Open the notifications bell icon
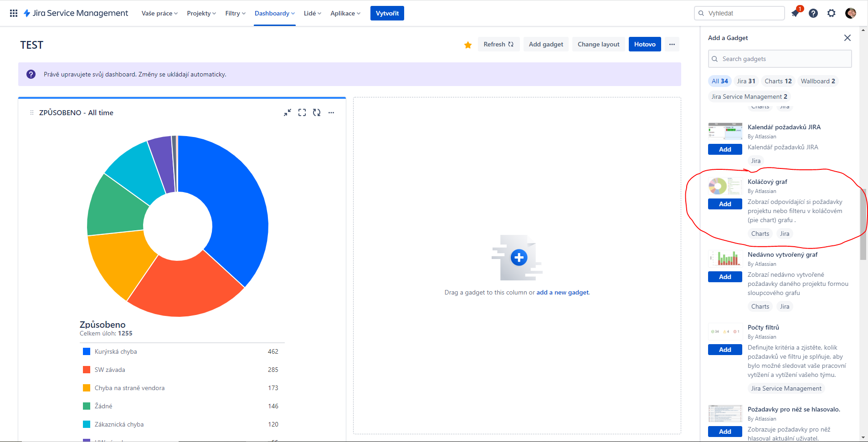This screenshot has width=868, height=442. 796,13
